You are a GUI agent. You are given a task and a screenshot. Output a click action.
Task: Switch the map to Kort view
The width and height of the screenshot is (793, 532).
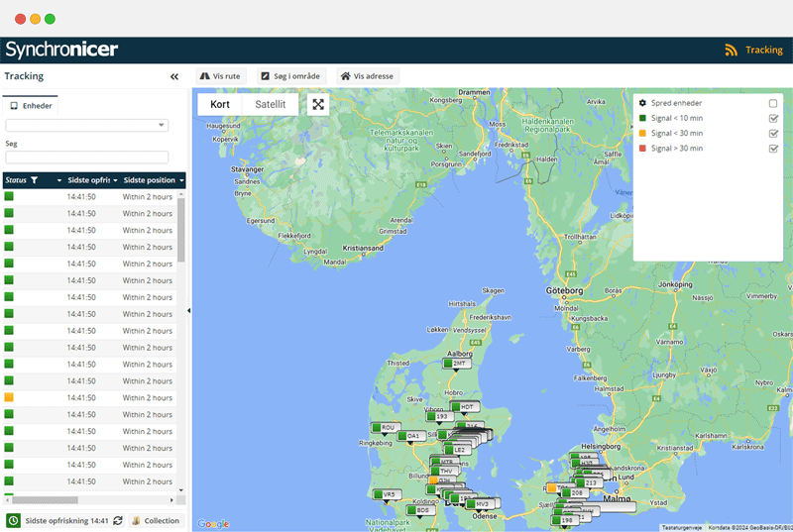[x=219, y=104]
